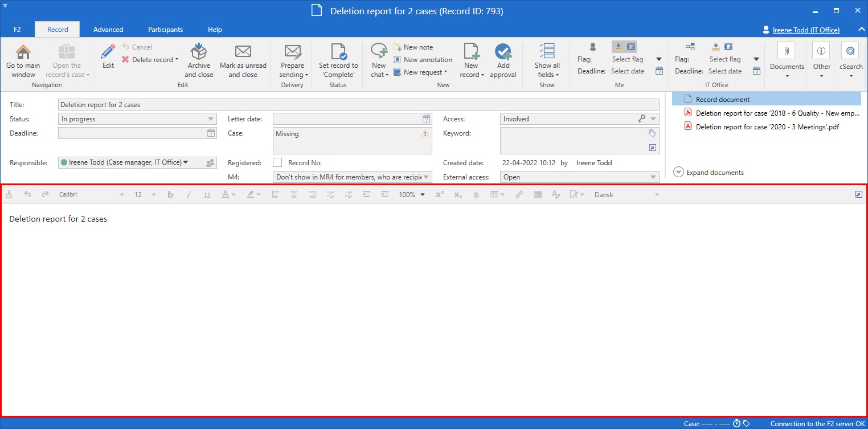Image resolution: width=868 pixels, height=429 pixels.
Task: Open the font color picker
Action: tap(228, 194)
